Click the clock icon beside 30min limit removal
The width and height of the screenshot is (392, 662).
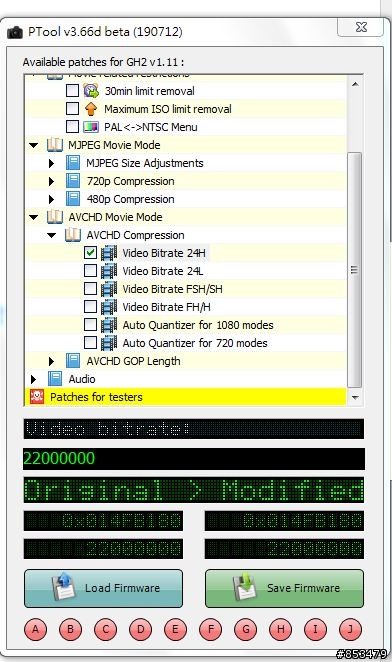pyautogui.click(x=91, y=91)
